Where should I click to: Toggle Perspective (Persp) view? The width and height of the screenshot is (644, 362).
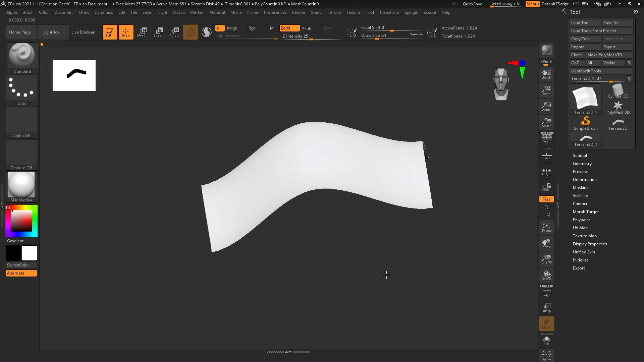546,138
